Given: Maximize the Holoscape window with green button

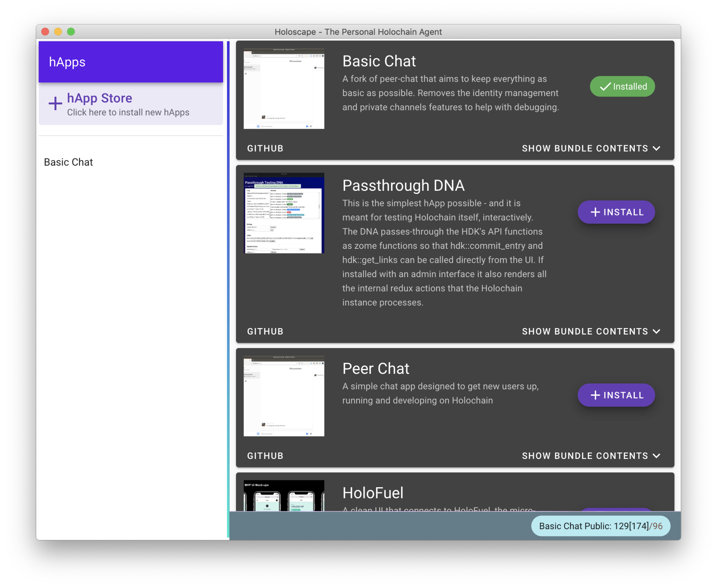Looking at the screenshot, I should coord(71,32).
